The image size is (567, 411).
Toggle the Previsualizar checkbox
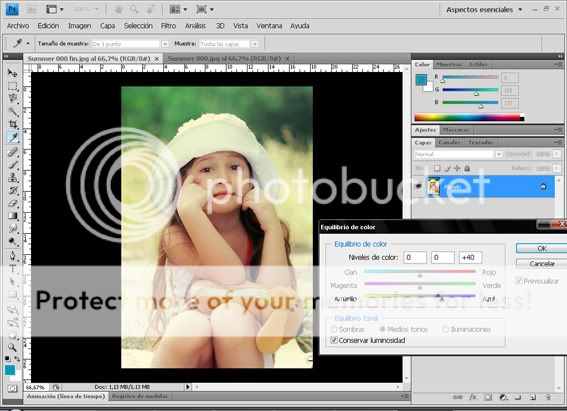tap(519, 281)
